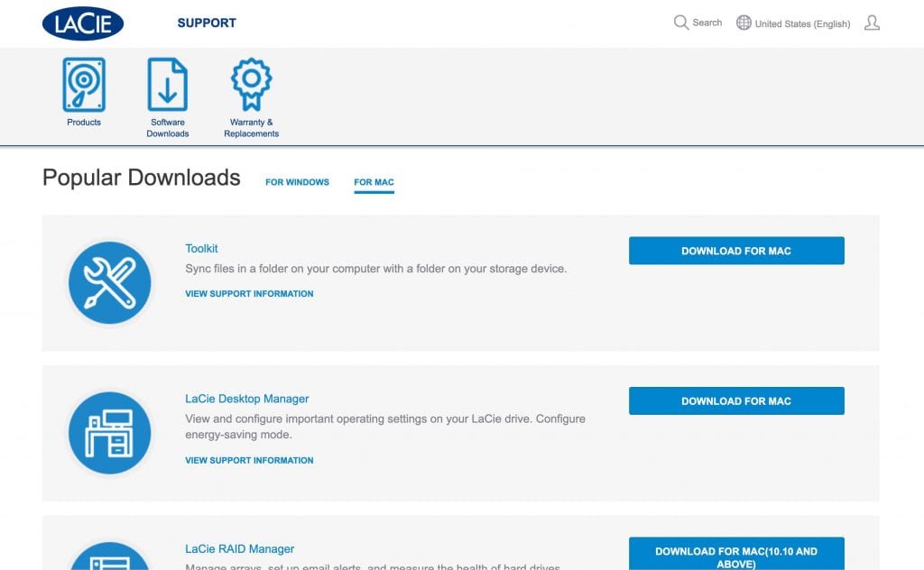The image size is (924, 570).
Task: Click the Software Downloads label text
Action: [x=168, y=128]
